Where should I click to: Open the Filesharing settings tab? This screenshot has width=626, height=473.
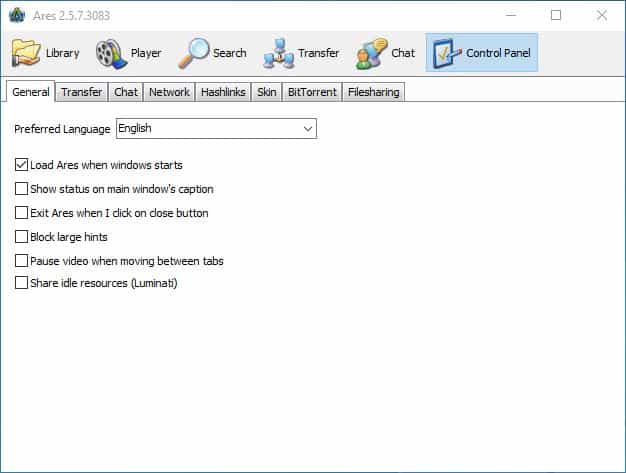(x=374, y=92)
